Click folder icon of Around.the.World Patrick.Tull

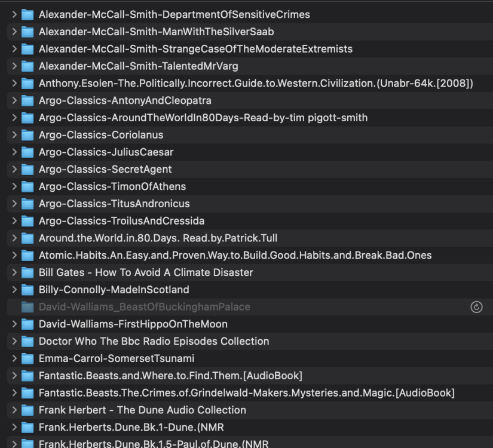point(27,238)
